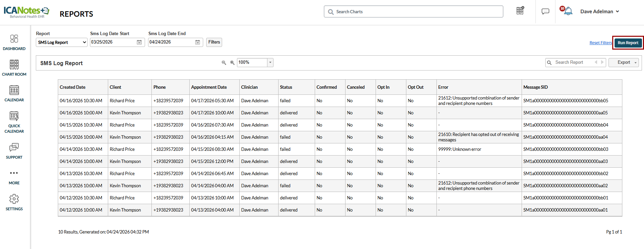Click the notifications bell icon

pyautogui.click(x=568, y=11)
